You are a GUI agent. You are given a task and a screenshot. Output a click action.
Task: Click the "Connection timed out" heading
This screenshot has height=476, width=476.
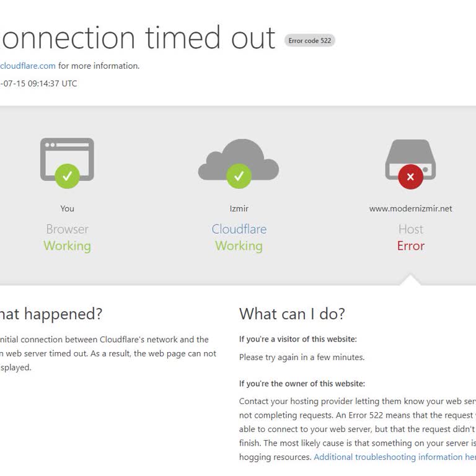[x=138, y=38]
